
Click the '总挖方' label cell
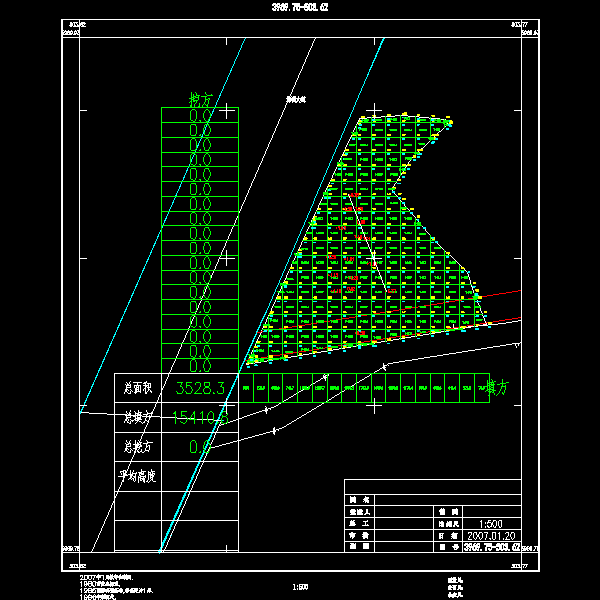pos(138,447)
